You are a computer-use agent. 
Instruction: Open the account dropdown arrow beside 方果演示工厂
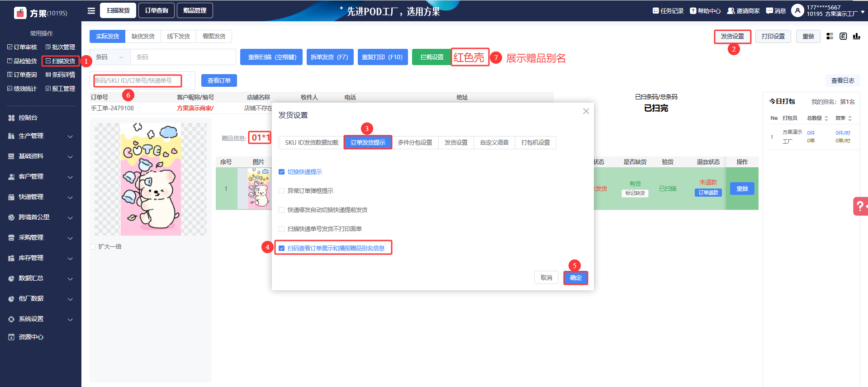(x=863, y=12)
